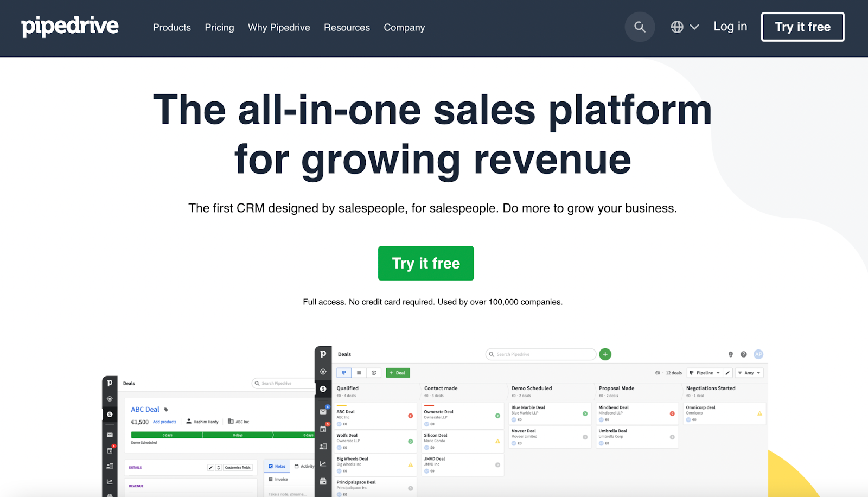The image size is (868, 497).
Task: Click the red status icon on Mindbend Deal
Action: point(672,413)
